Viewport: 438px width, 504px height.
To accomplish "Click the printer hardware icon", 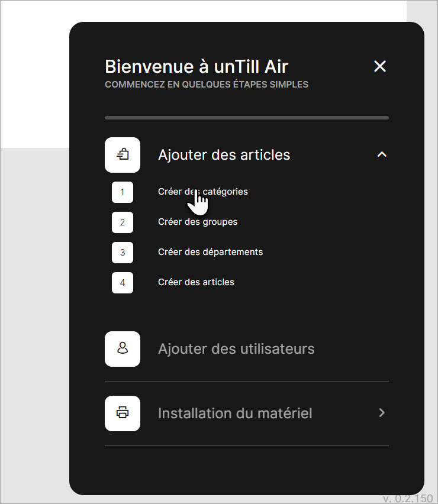I will tap(123, 413).
